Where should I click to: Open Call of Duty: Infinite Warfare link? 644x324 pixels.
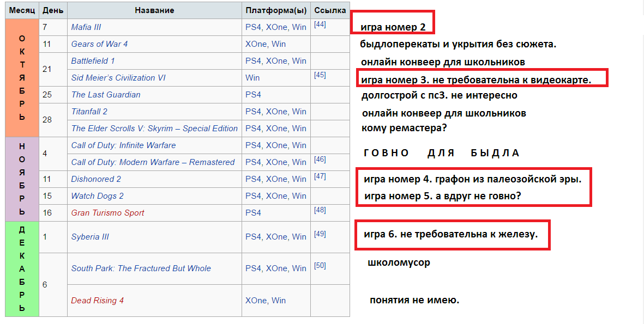(123, 145)
